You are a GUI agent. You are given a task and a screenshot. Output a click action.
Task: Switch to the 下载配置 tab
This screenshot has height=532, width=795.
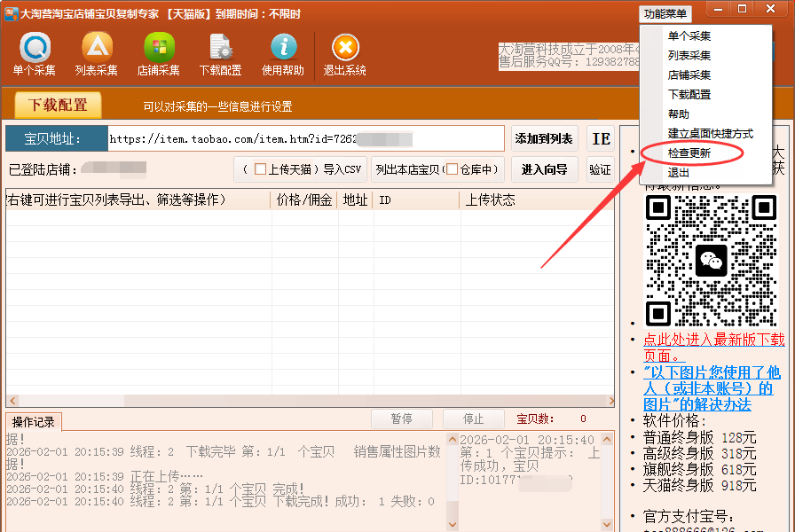(59, 105)
